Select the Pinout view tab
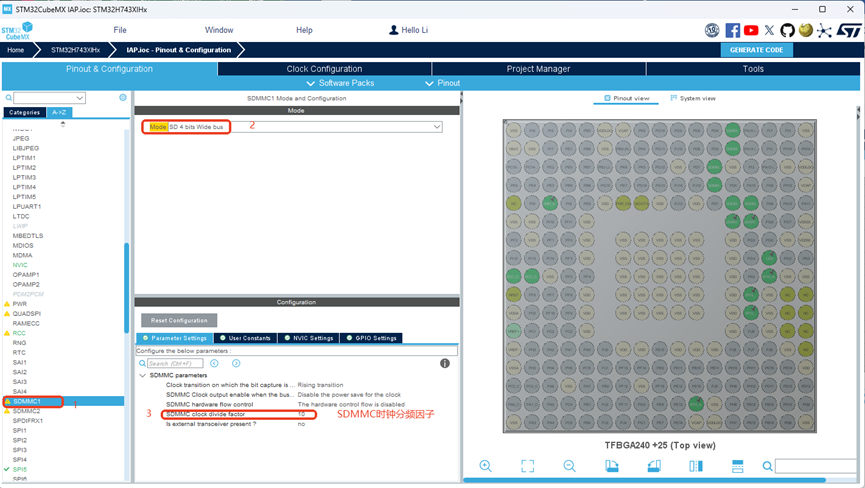The width and height of the screenshot is (865, 488). pos(627,98)
